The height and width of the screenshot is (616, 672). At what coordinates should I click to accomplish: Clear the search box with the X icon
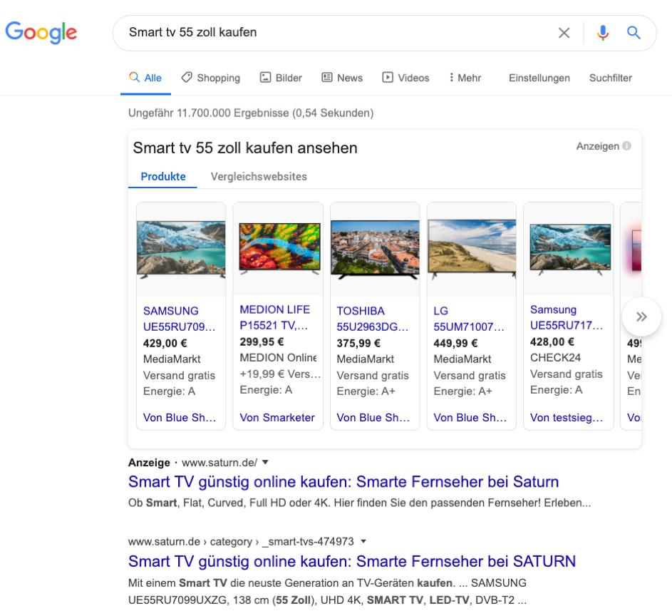[564, 33]
